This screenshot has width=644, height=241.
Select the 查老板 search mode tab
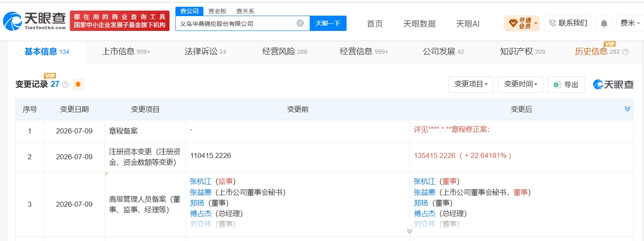click(217, 11)
